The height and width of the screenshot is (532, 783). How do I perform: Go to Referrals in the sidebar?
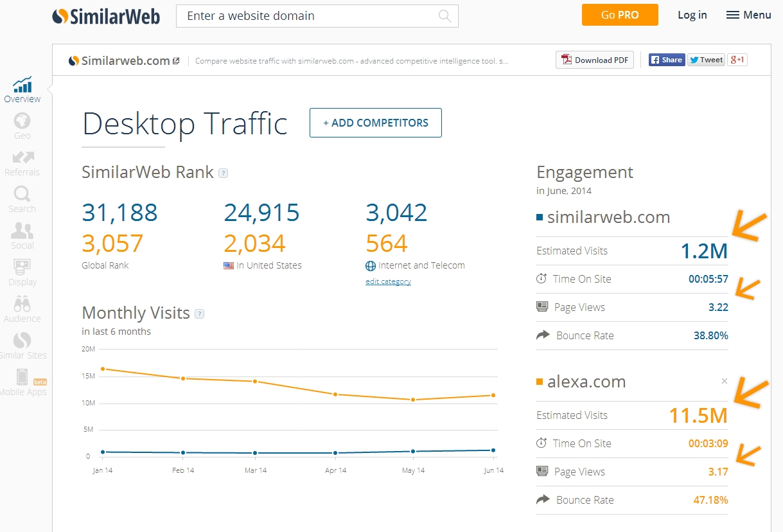(22, 163)
